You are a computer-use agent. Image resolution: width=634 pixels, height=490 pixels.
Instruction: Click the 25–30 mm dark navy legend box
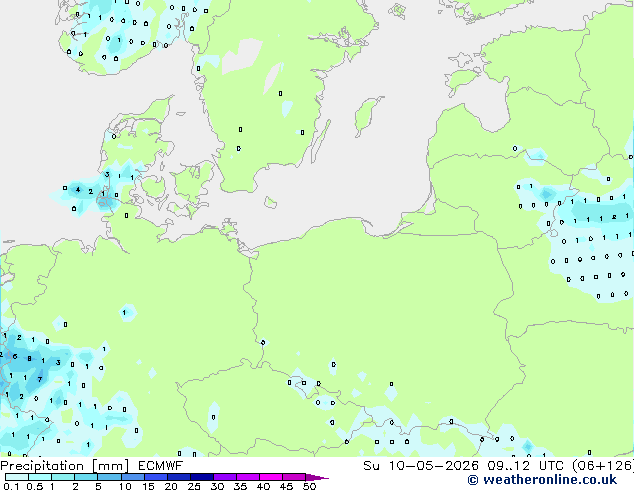[202, 477]
